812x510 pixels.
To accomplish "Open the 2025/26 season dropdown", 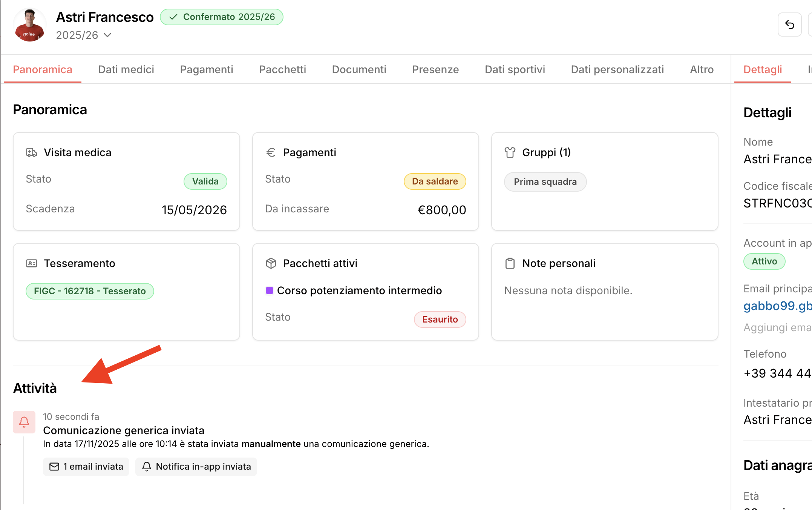I will click(x=84, y=35).
